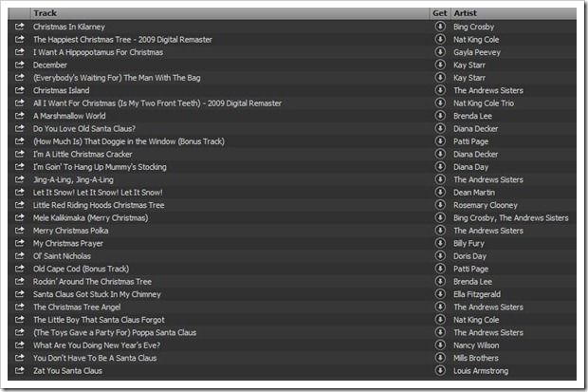Click share icon for Christmas In Kilarney
The image size is (588, 392).
tap(20, 27)
